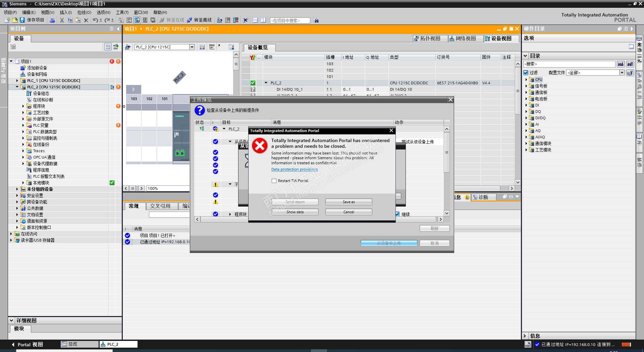Viewport: 644px width, 352px height.
Task: Click the search up icon in hardware catalog
Action: click(630, 64)
